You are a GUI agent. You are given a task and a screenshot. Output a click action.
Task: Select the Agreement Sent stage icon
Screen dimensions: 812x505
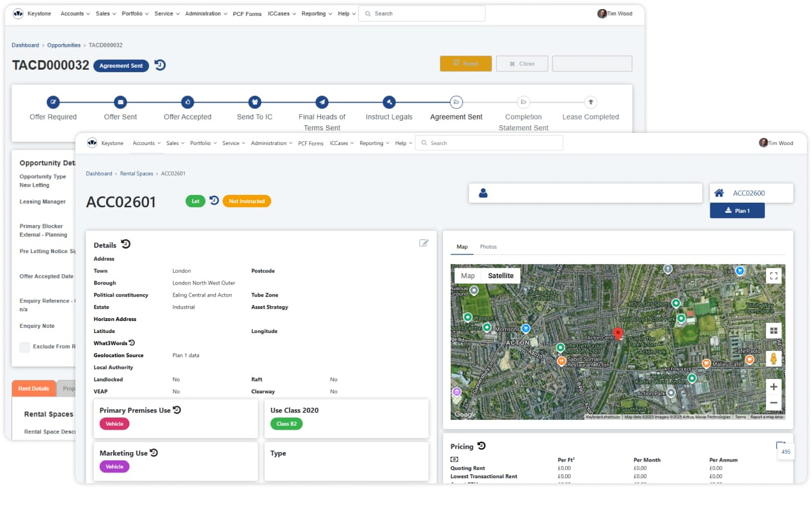point(457,102)
